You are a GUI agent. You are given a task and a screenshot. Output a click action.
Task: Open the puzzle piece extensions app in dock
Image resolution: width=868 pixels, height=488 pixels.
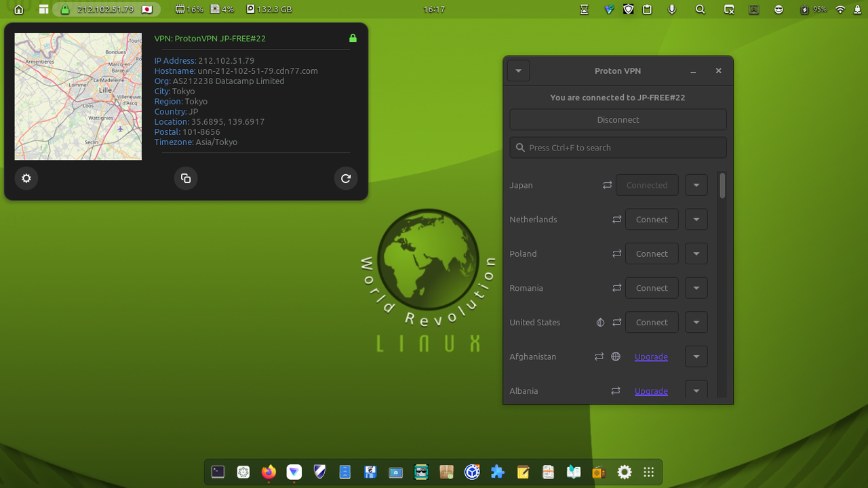(498, 472)
